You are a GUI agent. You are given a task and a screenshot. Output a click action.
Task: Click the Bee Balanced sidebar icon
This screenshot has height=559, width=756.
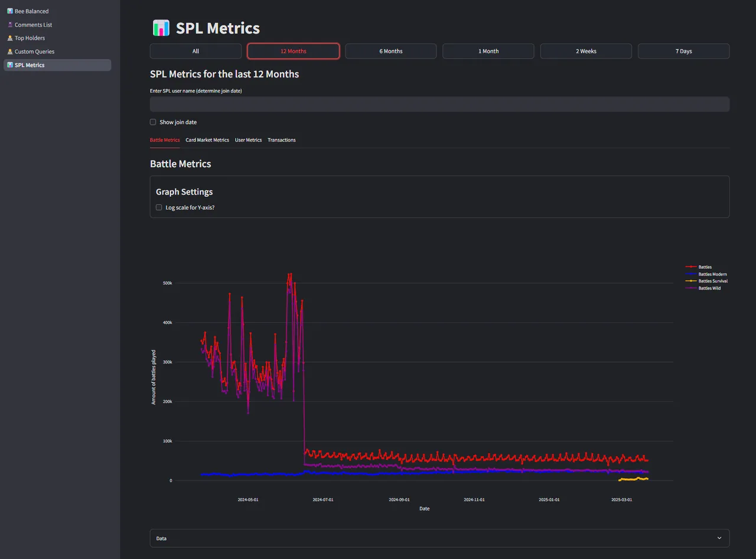point(10,11)
